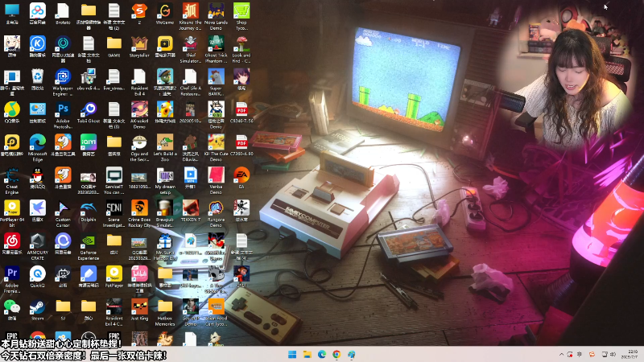This screenshot has width=644, height=362.
Task: Open Let's Build a Zoo shortcut
Action: [165, 148]
